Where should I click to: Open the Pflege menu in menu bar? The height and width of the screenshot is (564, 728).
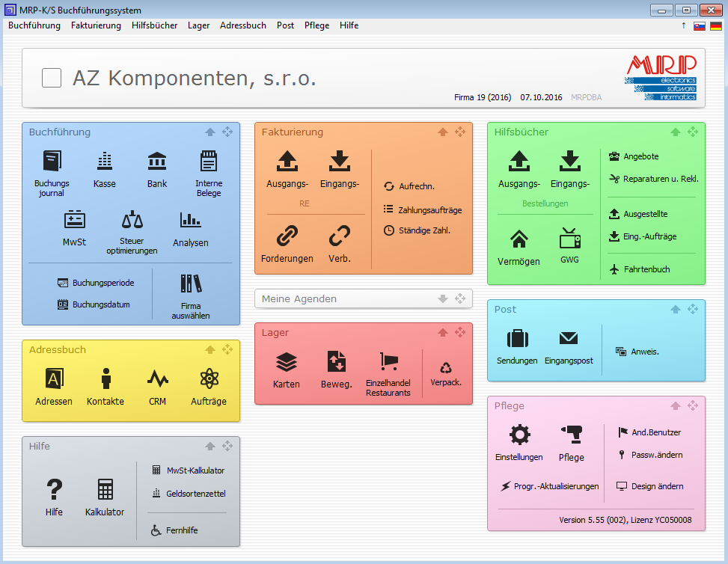click(x=316, y=25)
